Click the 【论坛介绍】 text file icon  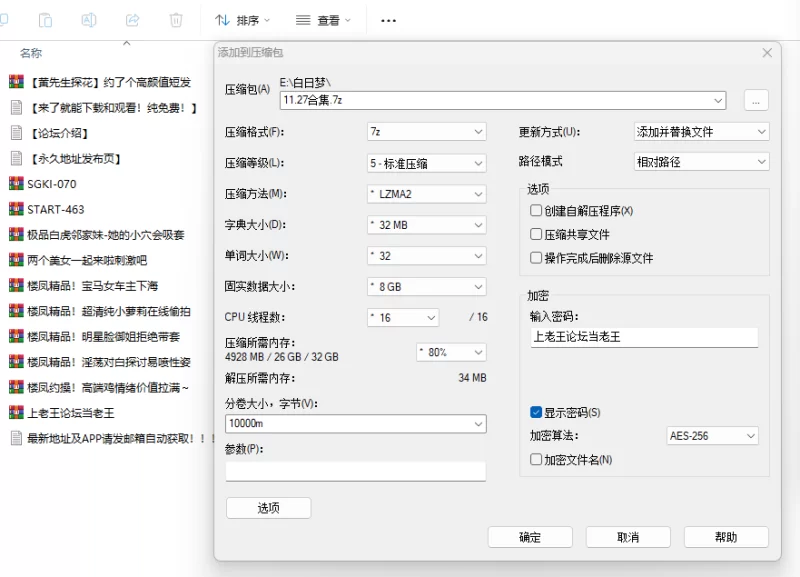click(x=16, y=132)
